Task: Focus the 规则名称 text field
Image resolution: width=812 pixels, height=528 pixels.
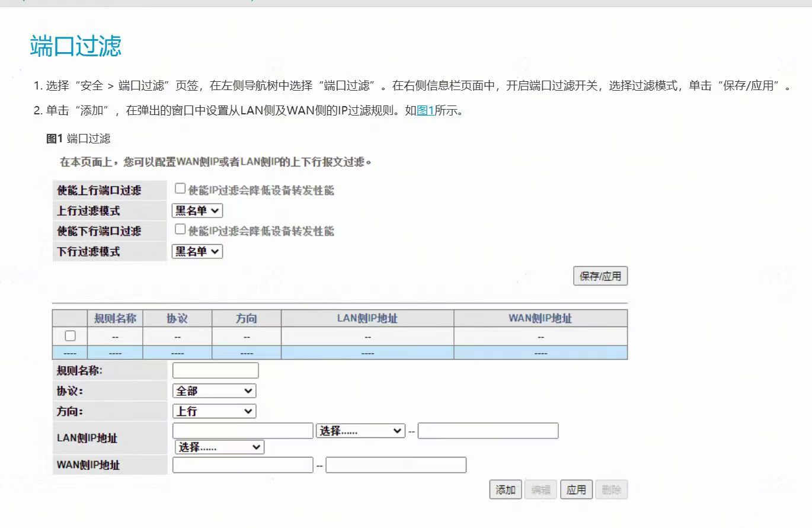Action: 216,370
